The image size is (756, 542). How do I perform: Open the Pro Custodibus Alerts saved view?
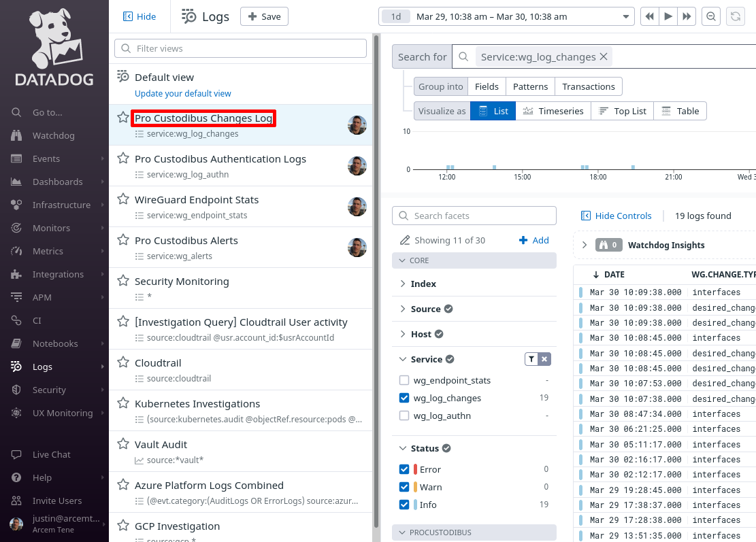186,241
